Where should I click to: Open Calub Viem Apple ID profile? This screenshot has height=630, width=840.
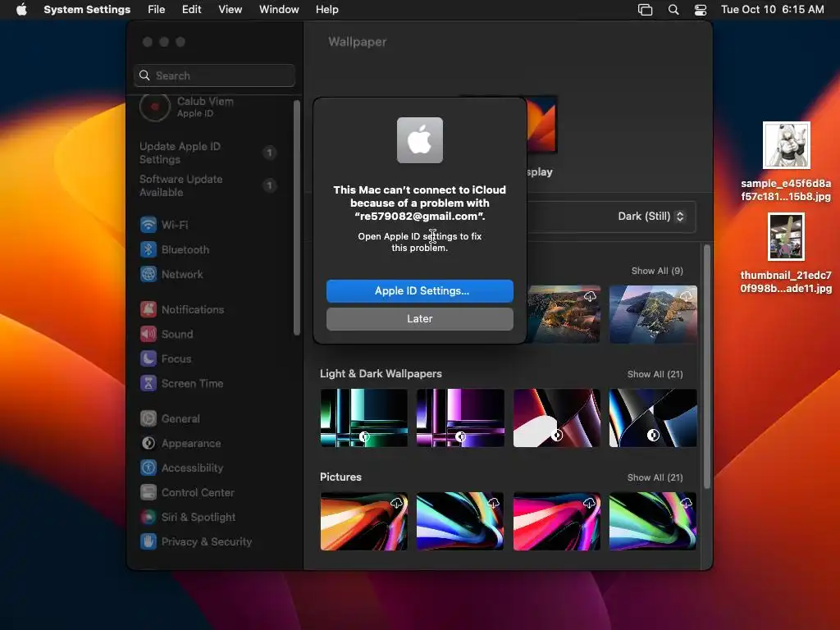point(187,107)
